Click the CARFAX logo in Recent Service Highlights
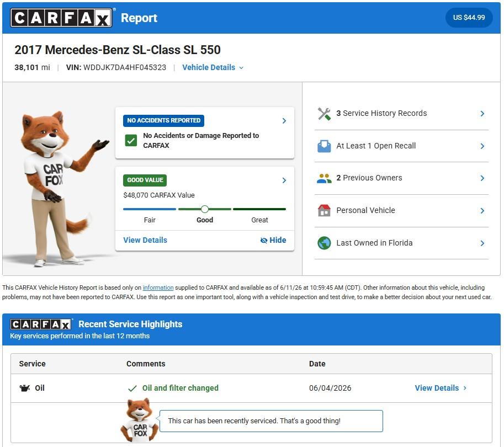 tap(40, 324)
